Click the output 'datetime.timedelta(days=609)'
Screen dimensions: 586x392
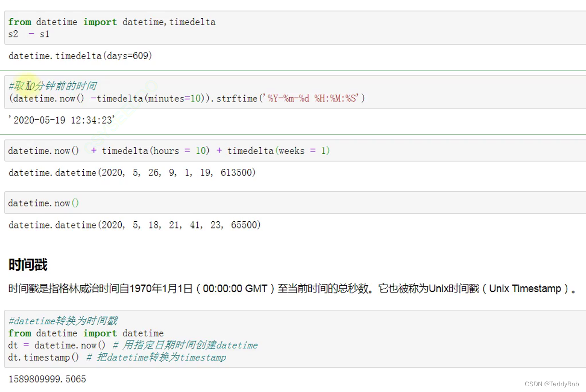point(80,56)
